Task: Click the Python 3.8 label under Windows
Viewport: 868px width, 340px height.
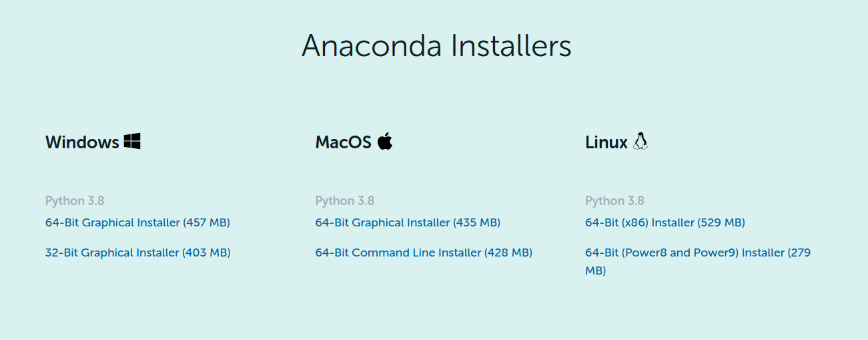Action: pos(75,200)
